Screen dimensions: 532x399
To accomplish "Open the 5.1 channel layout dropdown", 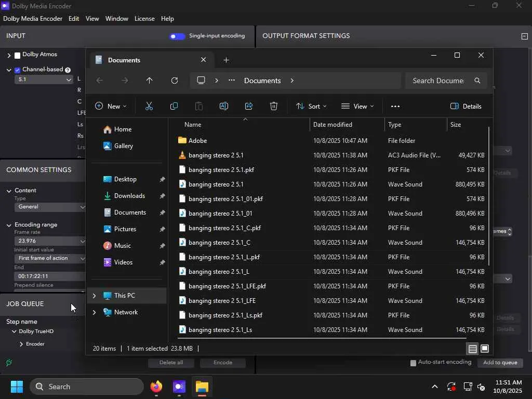I will tap(44, 79).
